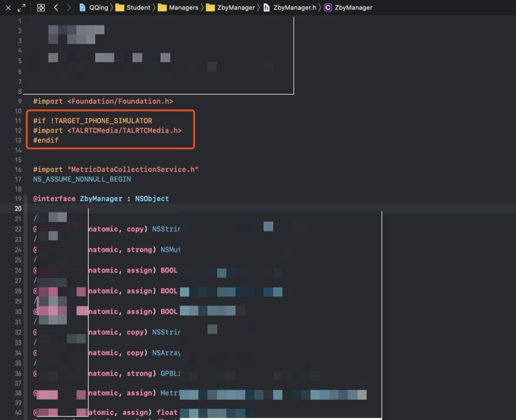The width and height of the screenshot is (516, 420).
Task: Click NSObject superclass name
Action: tap(152, 199)
